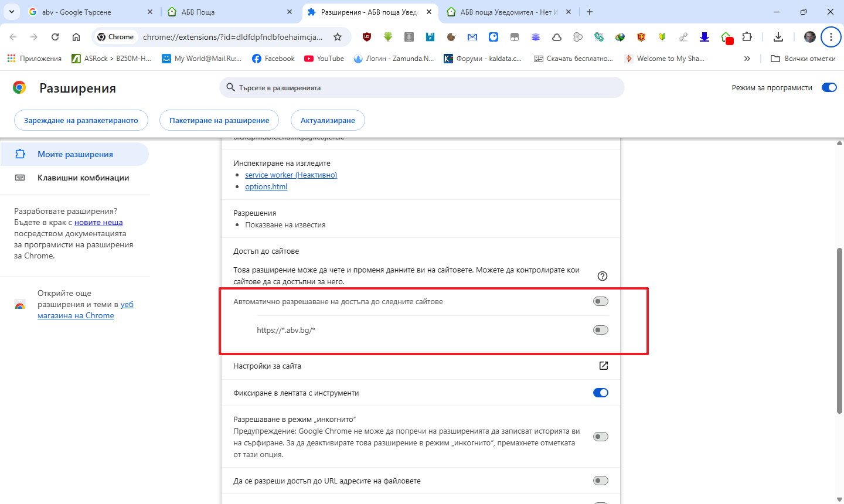Screen dimensions: 844x504
Task: Click the green download arrow extension icon
Action: pyautogui.click(x=388, y=37)
